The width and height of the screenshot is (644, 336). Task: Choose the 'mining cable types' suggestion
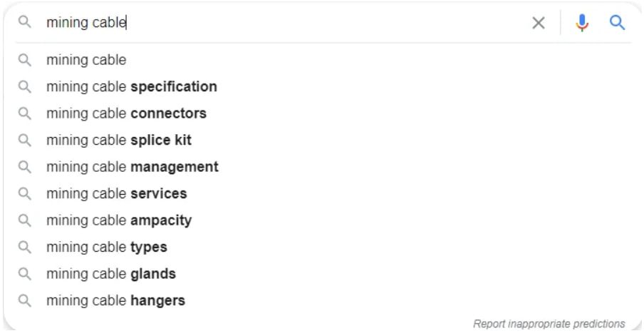[323, 247]
